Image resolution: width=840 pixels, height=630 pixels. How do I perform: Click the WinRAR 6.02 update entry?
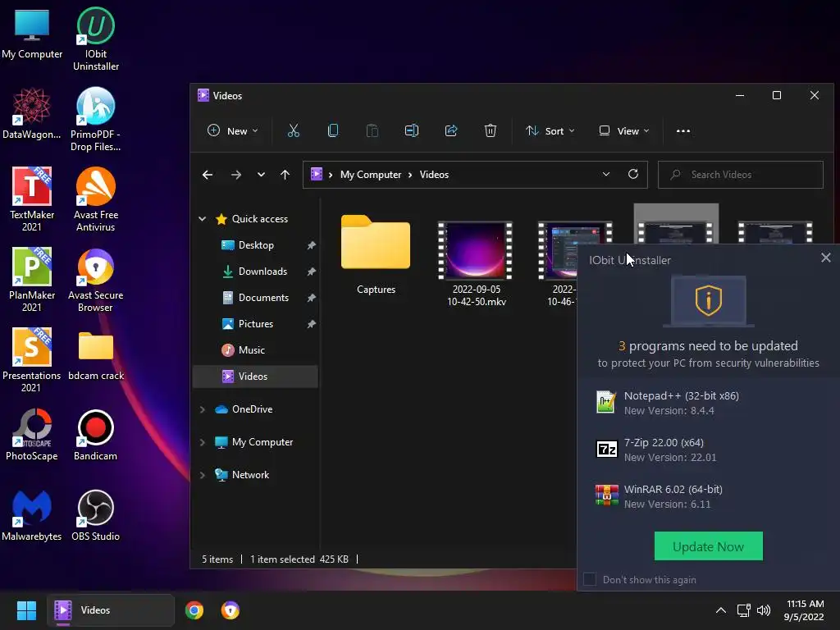(x=708, y=496)
